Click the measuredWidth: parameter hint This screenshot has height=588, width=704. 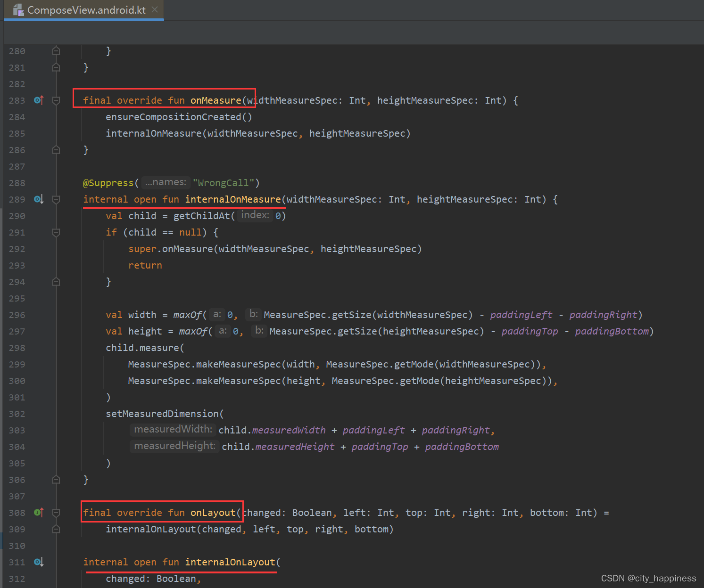(173, 429)
